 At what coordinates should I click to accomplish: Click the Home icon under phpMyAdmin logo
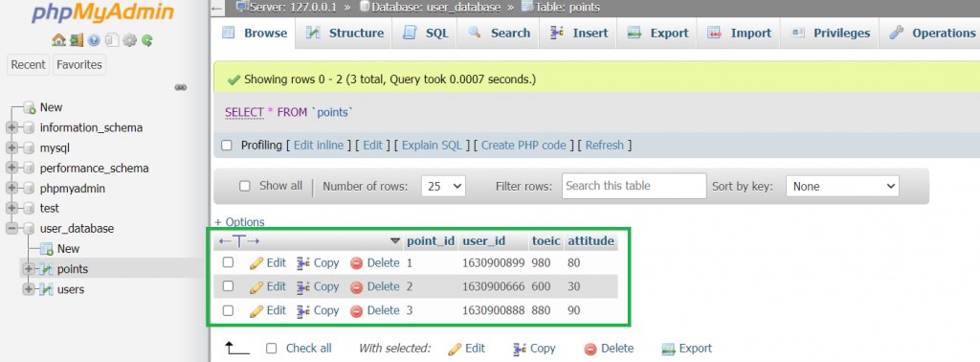[58, 40]
